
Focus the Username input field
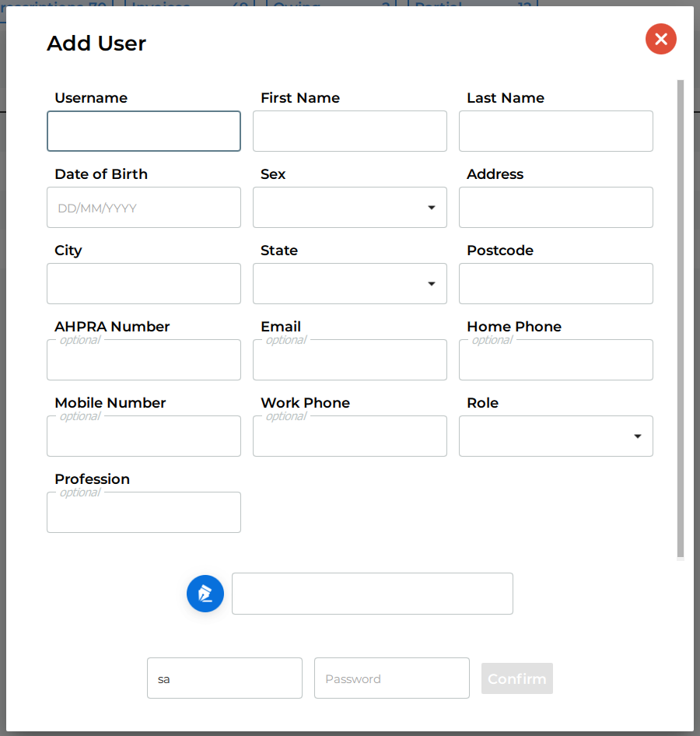(144, 131)
